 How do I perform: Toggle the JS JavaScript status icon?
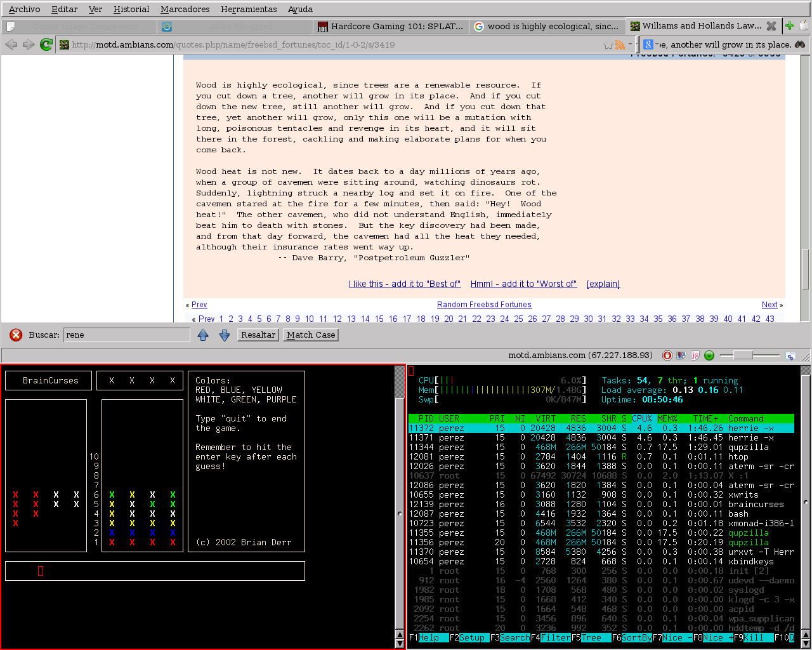pyautogui.click(x=695, y=355)
